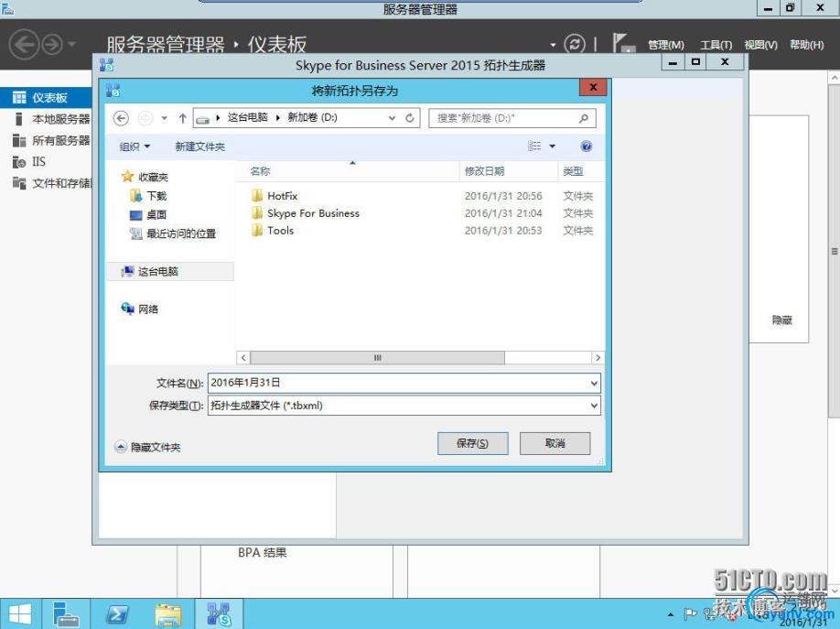Screen dimensions: 840x629
Task: Click the action center flag in tray
Action: [x=691, y=614]
